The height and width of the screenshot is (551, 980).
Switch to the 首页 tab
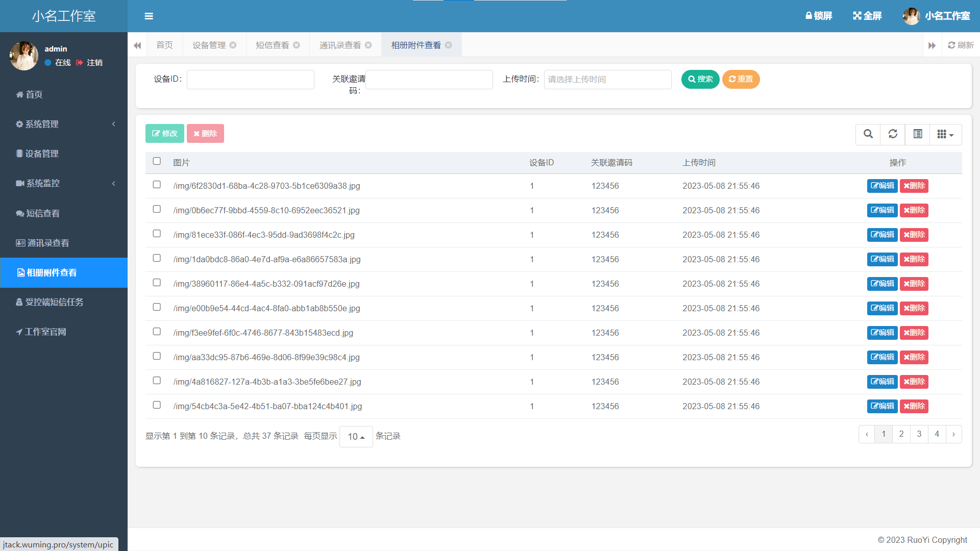pos(164,45)
